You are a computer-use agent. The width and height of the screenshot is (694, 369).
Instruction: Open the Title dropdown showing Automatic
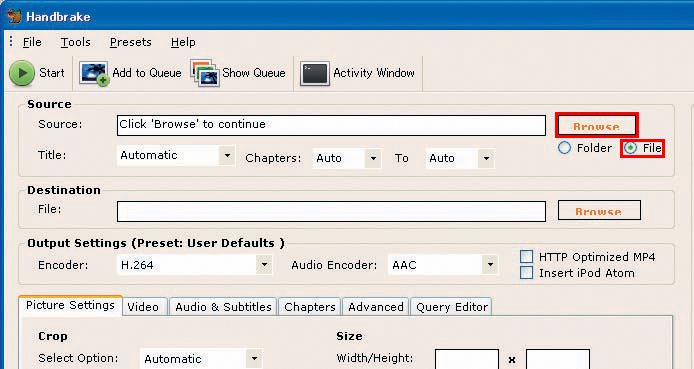coord(176,156)
